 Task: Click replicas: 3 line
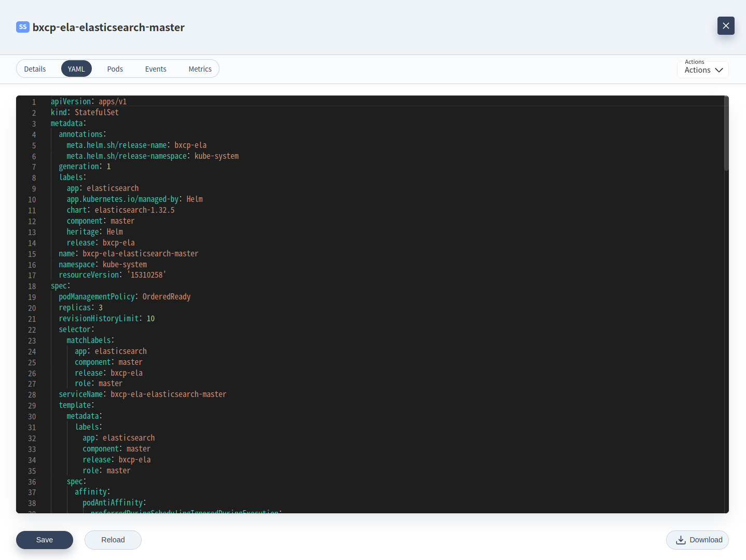click(x=81, y=308)
